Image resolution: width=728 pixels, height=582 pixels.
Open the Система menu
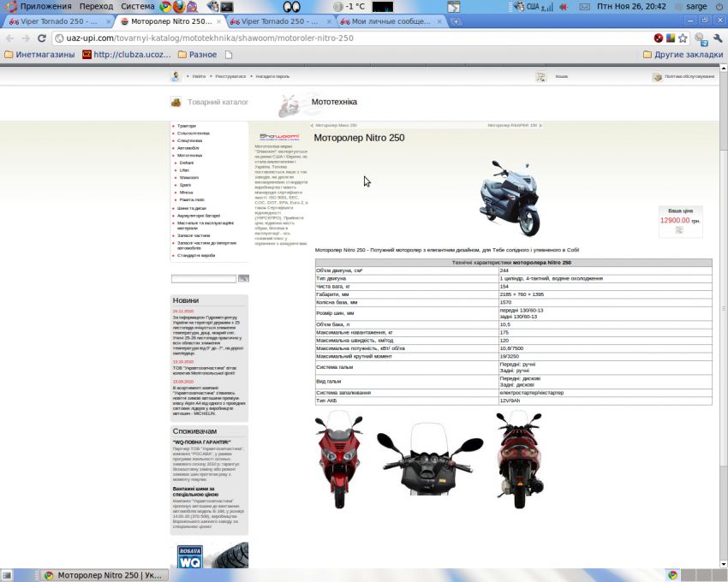coord(137,7)
